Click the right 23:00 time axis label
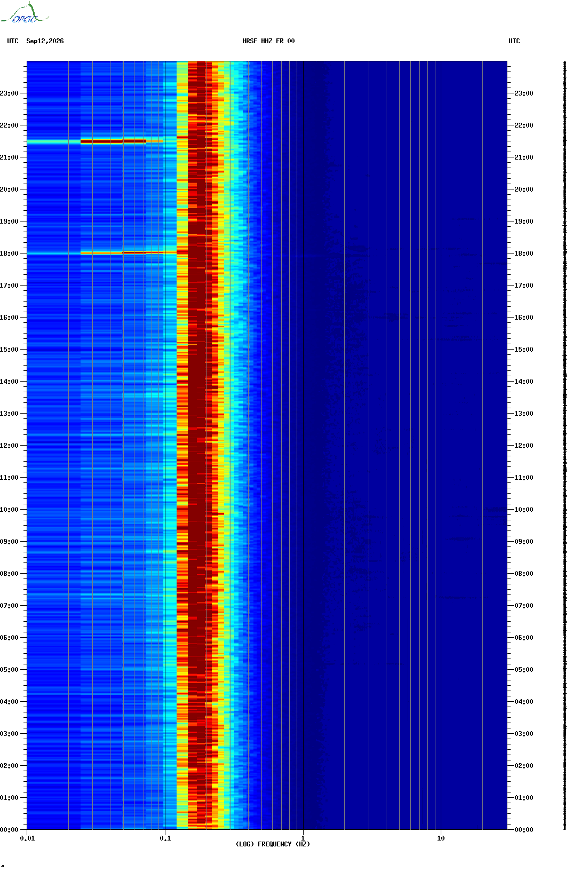The width and height of the screenshot is (588, 872). (523, 93)
